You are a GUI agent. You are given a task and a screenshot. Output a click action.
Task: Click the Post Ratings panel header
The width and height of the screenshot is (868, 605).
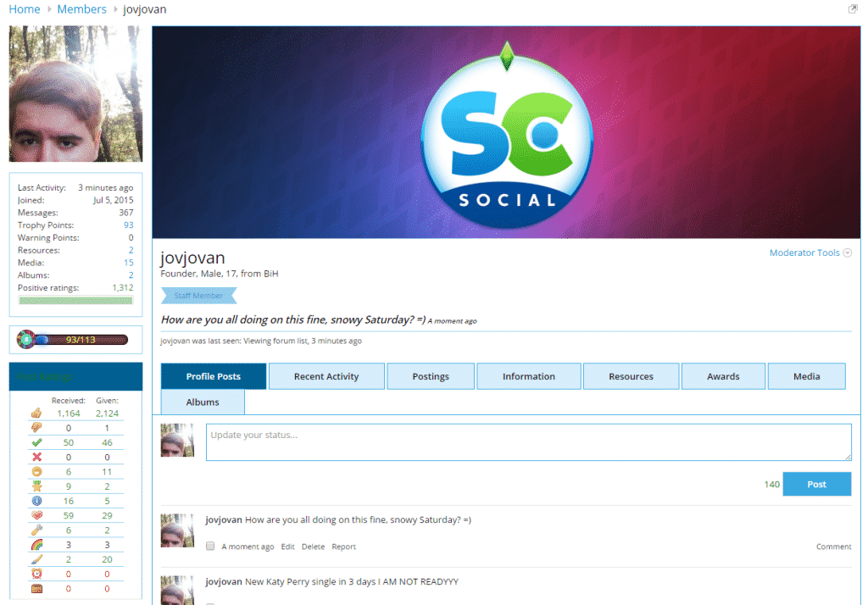[75, 376]
